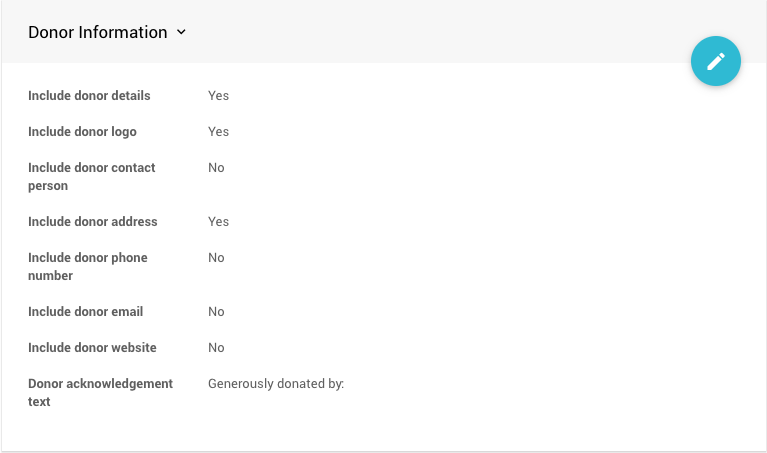Click the Include donor email label

(85, 312)
